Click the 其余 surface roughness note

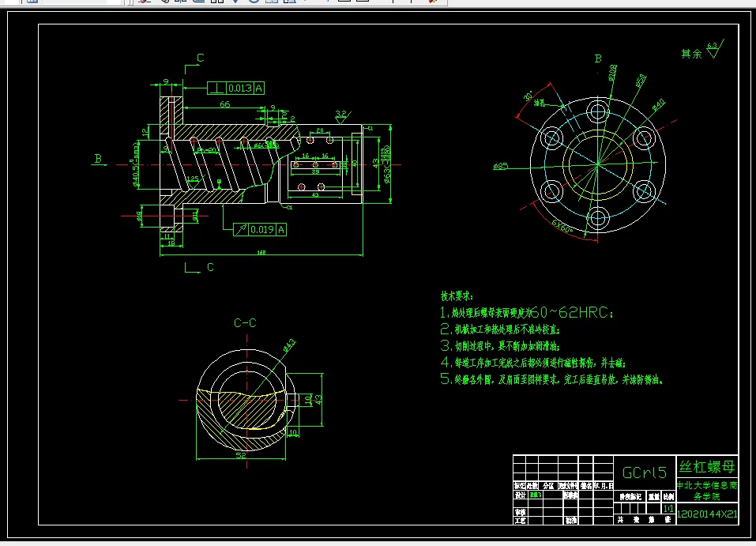click(702, 50)
